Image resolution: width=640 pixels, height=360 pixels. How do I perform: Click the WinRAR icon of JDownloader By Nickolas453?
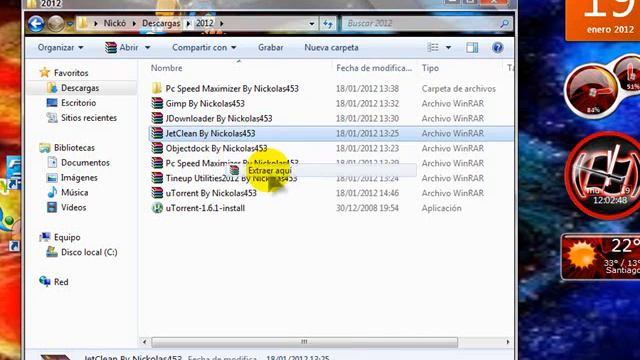point(157,118)
